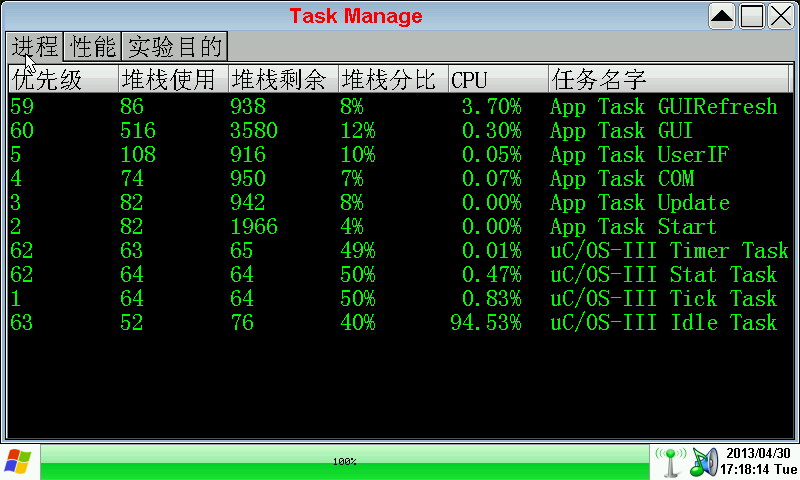Click the speaker volume tray icon
This screenshot has width=800, height=480.
tap(704, 462)
